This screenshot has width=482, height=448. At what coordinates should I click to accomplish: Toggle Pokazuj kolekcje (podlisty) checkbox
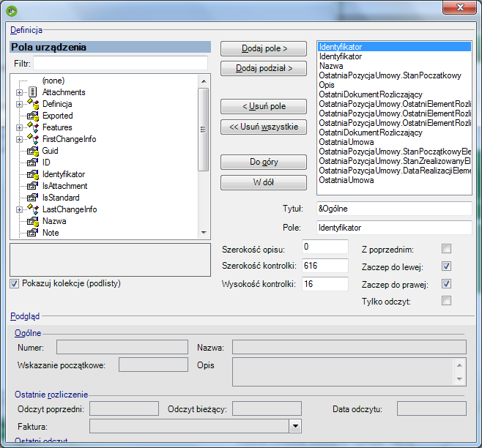pyautogui.click(x=15, y=283)
